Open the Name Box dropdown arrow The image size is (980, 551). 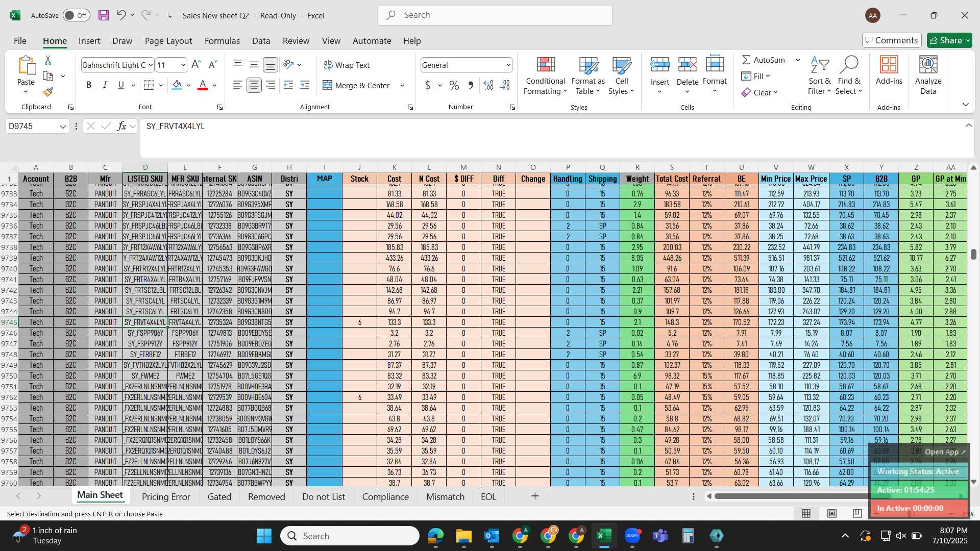click(63, 126)
